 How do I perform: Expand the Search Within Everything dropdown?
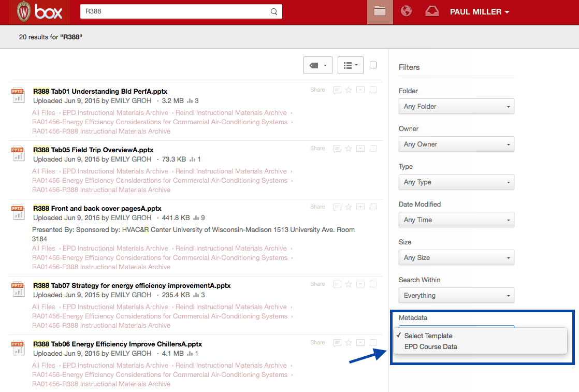point(456,296)
